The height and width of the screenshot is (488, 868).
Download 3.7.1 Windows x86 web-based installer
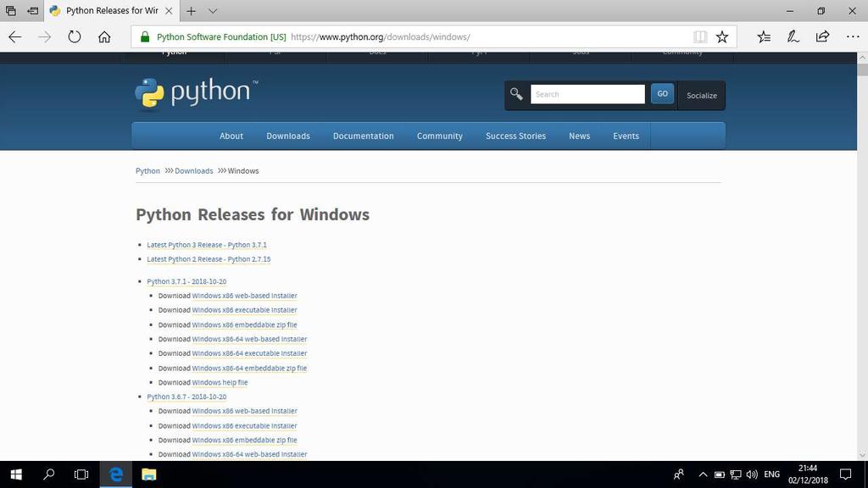coord(244,296)
